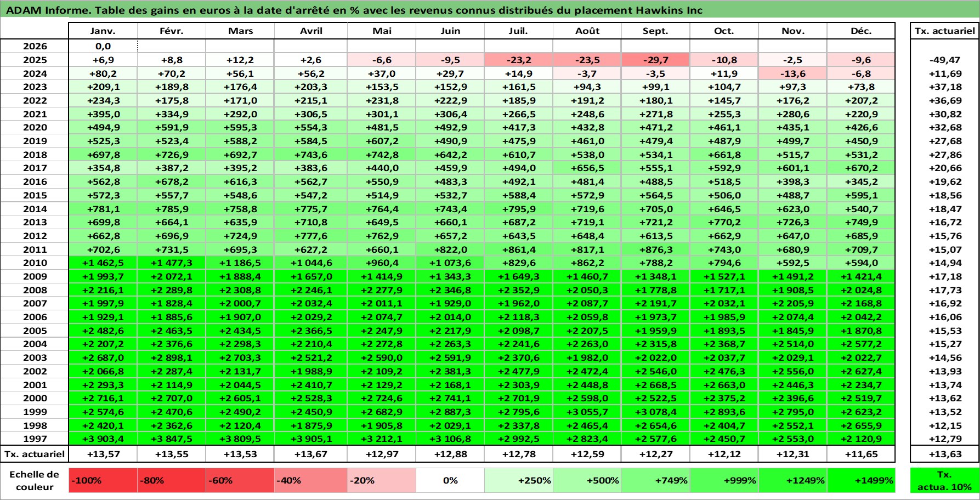
Task: Select the Déc. column header
Action: (x=861, y=31)
